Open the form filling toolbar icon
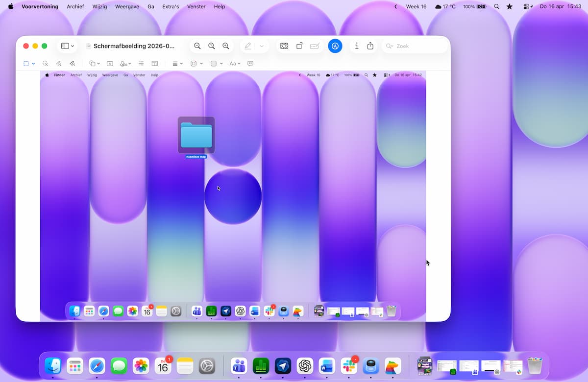Viewport: 588px width, 382px height. tap(315, 46)
